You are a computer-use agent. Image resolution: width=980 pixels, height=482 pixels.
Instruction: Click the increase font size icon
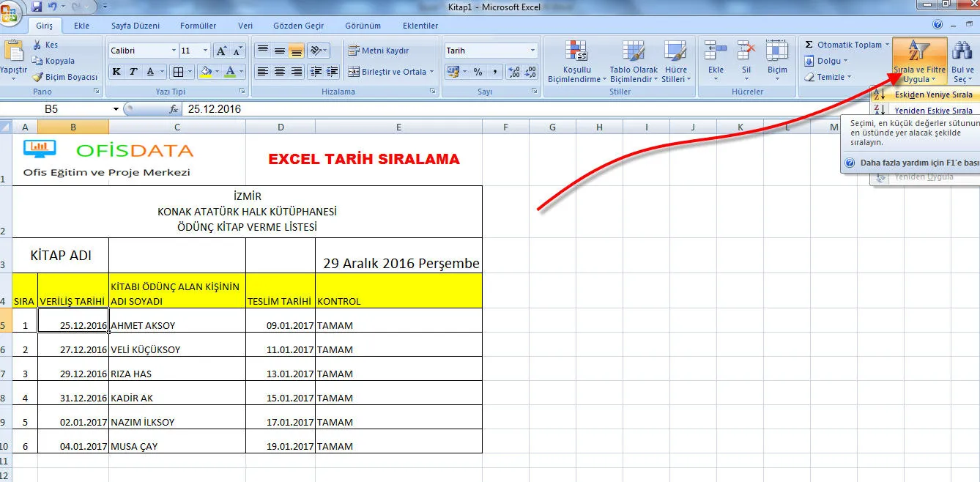[x=221, y=51]
